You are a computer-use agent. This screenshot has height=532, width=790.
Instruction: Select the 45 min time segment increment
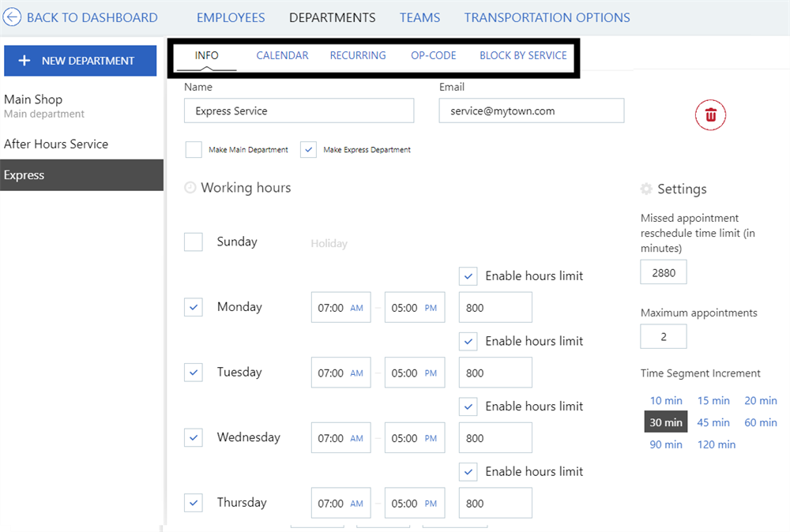(713, 422)
